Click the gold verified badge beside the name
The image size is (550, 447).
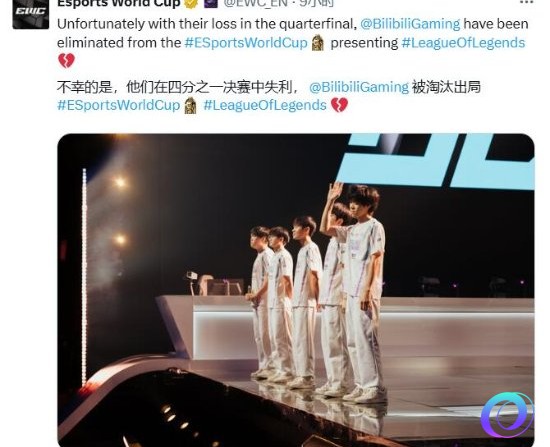[x=191, y=3]
